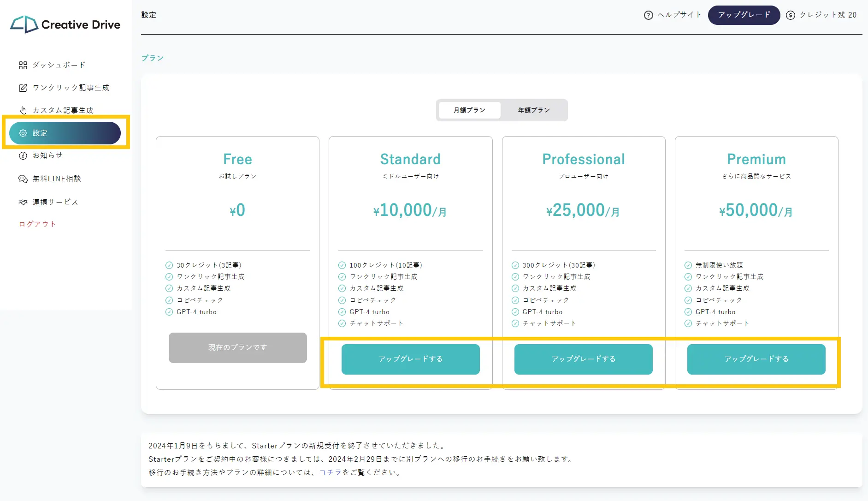Select the 月額プラン tab
The height and width of the screenshot is (501, 868).
(469, 110)
